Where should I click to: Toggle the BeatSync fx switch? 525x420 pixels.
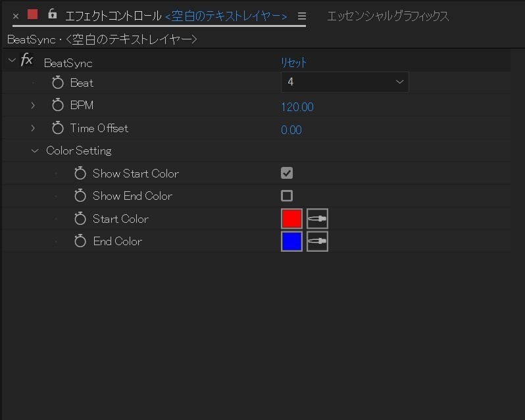26,60
